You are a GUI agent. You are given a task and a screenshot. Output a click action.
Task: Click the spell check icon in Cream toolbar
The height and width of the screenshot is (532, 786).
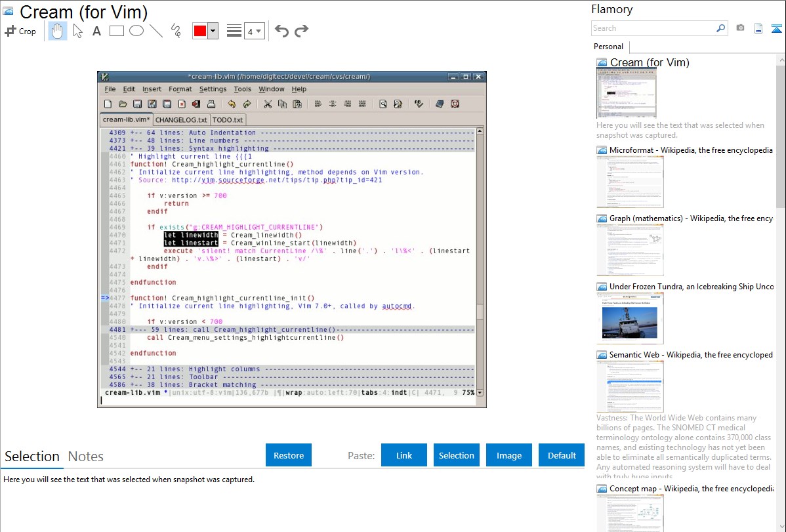coord(419,104)
